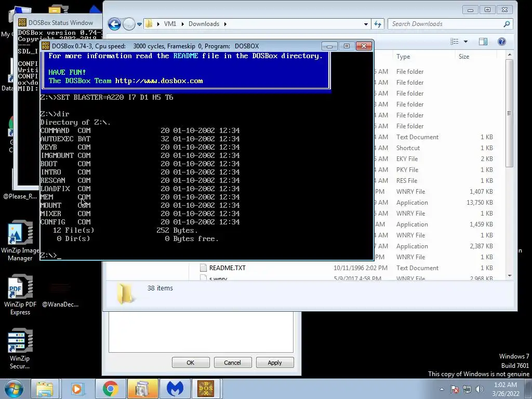Click the Explorer scroll up arrow

[x=509, y=55]
